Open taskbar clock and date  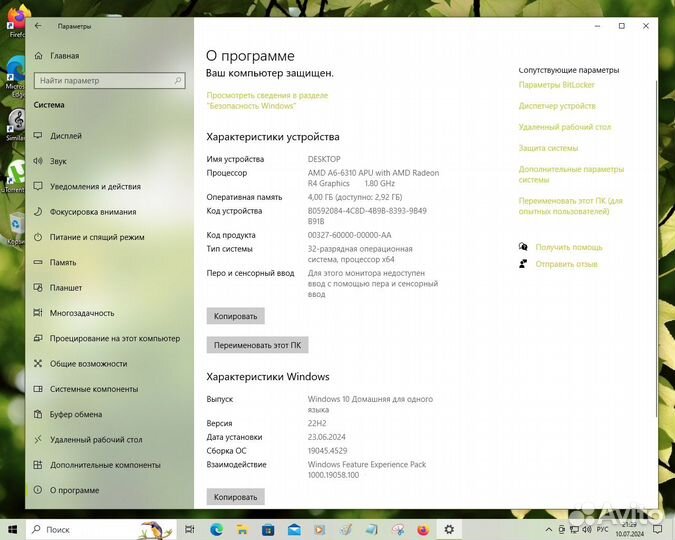click(x=629, y=529)
